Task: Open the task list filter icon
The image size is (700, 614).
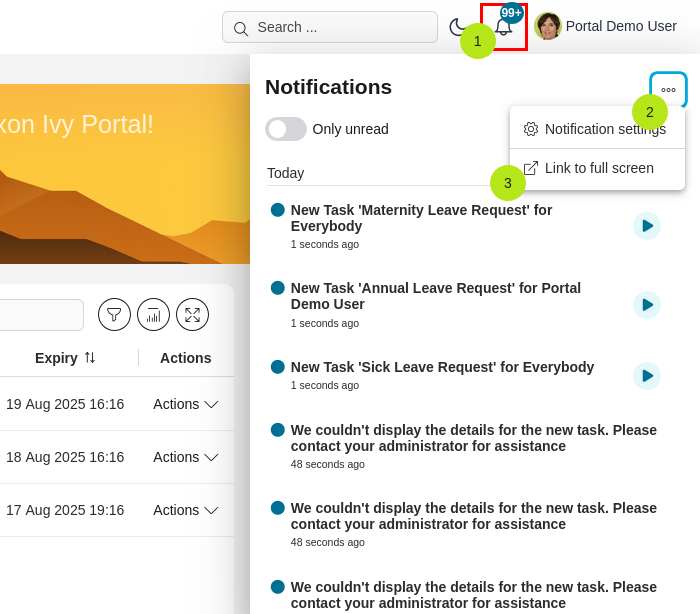Action: (114, 314)
